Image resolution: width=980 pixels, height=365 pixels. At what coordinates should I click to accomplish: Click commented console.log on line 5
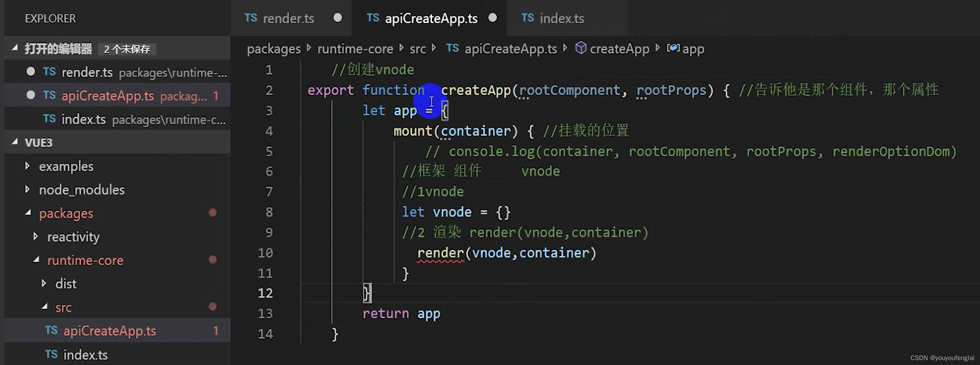(x=691, y=151)
